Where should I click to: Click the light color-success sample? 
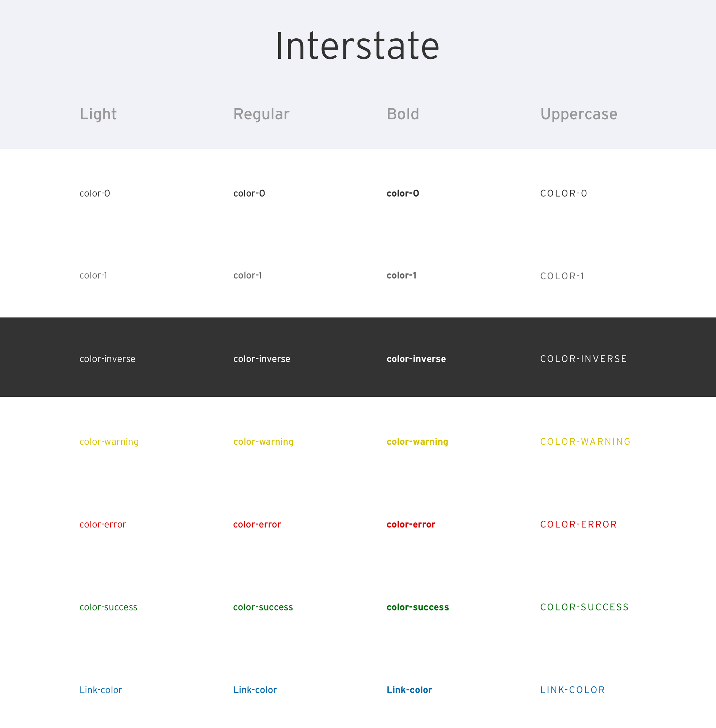(108, 607)
